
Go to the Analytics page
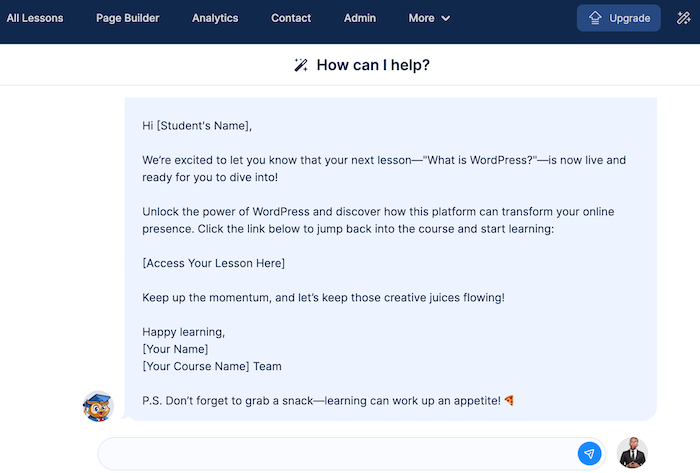pyautogui.click(x=215, y=18)
